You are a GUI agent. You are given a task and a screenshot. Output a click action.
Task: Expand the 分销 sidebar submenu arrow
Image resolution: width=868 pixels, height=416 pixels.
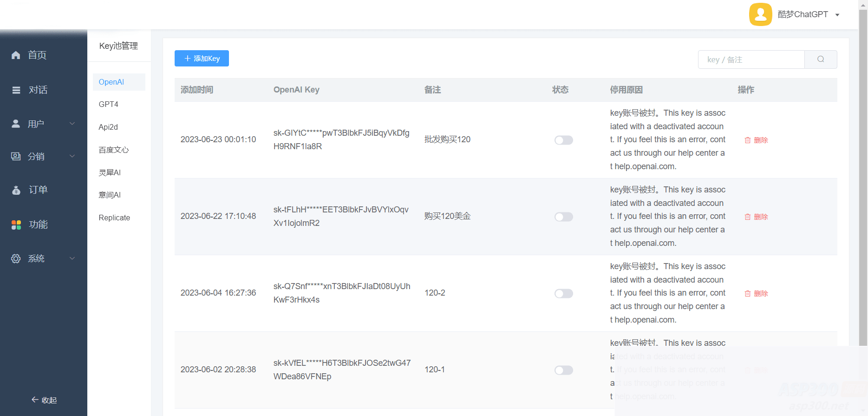pyautogui.click(x=72, y=156)
